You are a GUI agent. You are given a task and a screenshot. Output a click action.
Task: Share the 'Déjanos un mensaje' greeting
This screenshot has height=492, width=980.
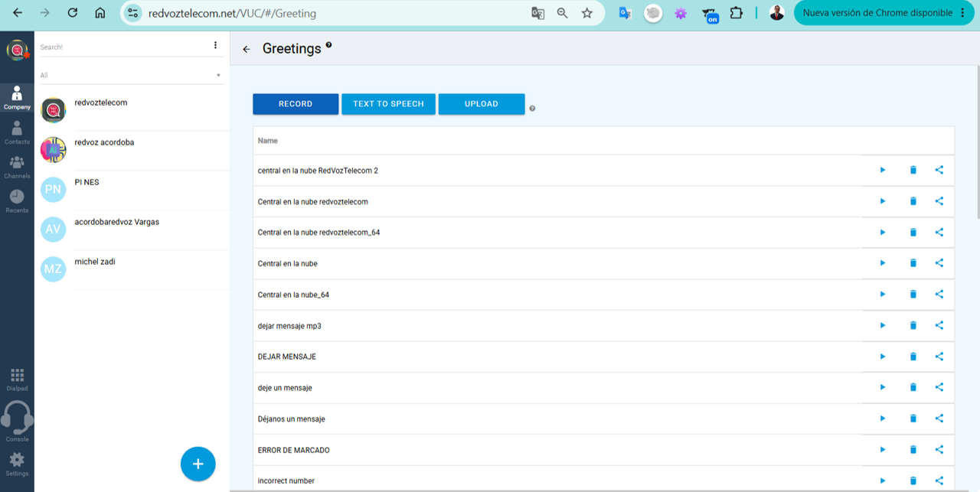pos(939,419)
